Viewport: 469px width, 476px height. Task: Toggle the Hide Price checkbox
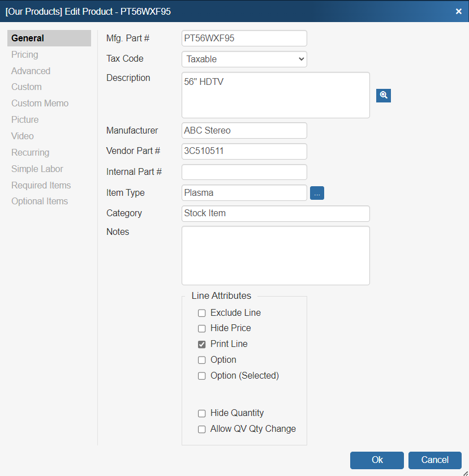[x=202, y=328]
